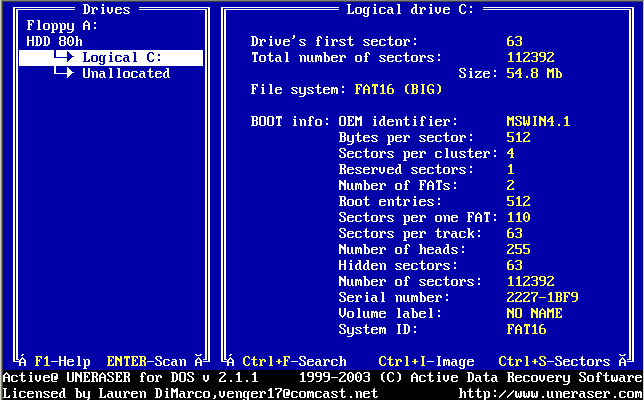Click the Ctrl+F-Search shortcut
Viewport: 644px width, 400px height.
pyautogui.click(x=294, y=362)
